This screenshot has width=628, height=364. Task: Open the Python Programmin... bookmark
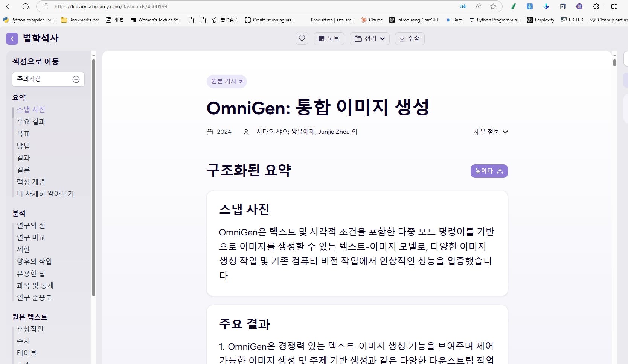[x=494, y=20]
